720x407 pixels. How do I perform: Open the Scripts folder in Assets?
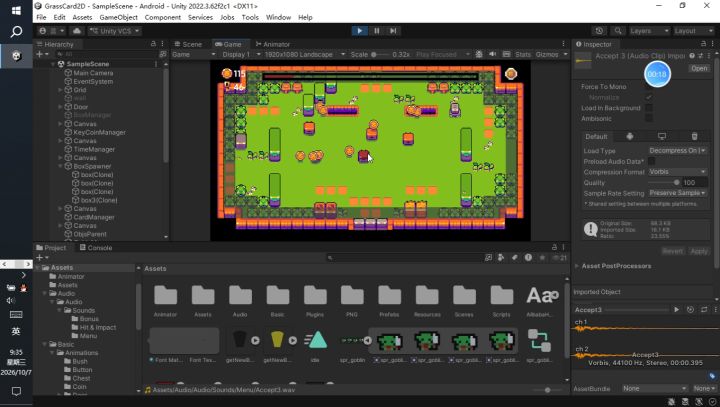(501, 300)
